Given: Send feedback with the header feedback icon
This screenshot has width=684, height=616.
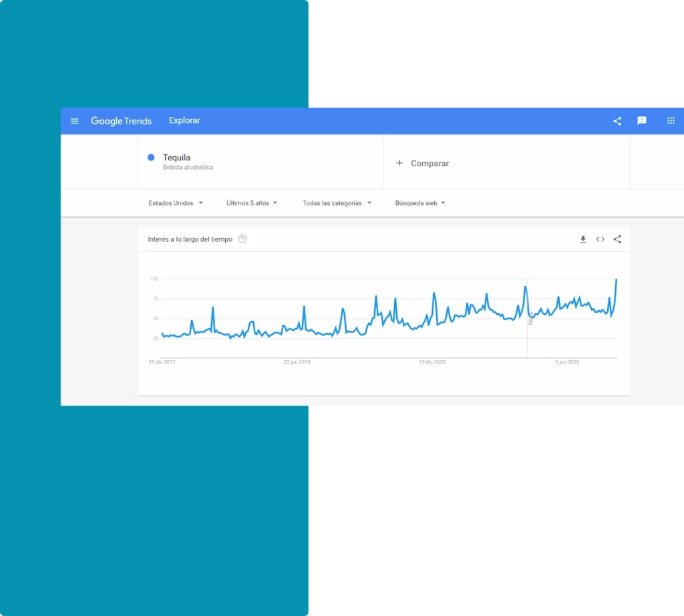Looking at the screenshot, I should [x=642, y=120].
